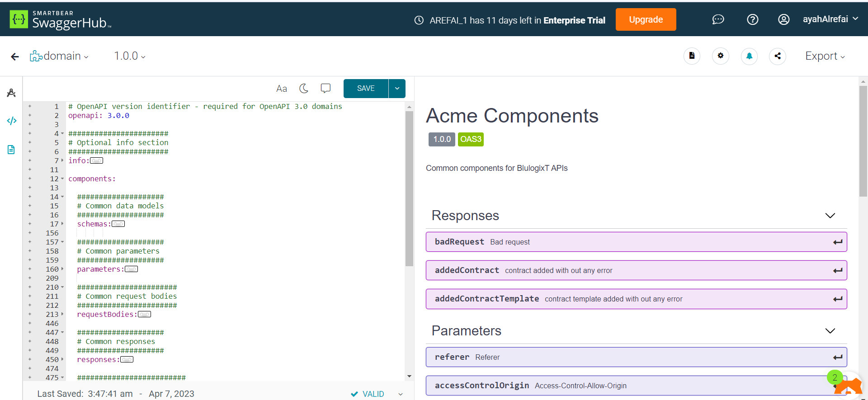The image size is (868, 400).
Task: Click the share icon
Action: 778,56
